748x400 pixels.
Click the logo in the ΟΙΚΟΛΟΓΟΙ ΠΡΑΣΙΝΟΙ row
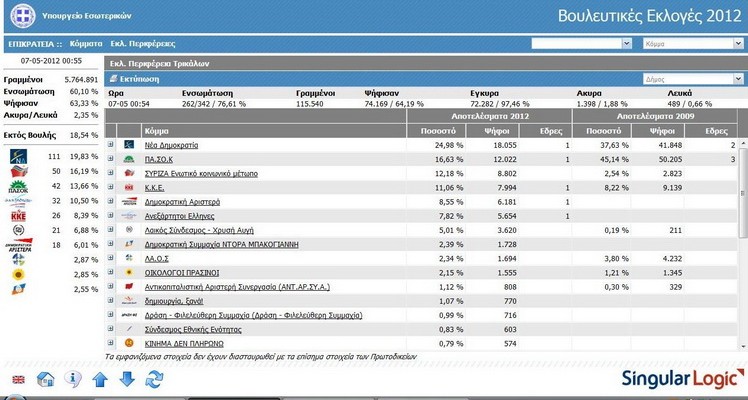[x=129, y=272]
